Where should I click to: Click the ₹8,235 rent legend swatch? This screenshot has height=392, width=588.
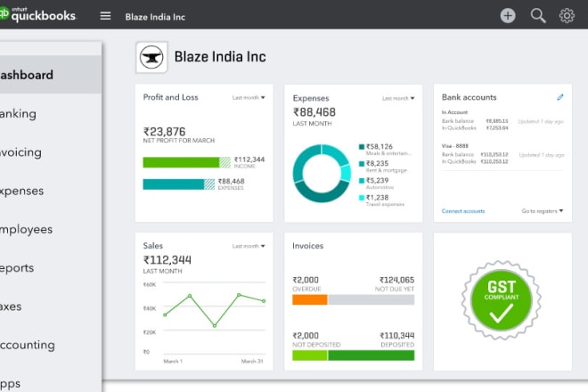tap(362, 164)
